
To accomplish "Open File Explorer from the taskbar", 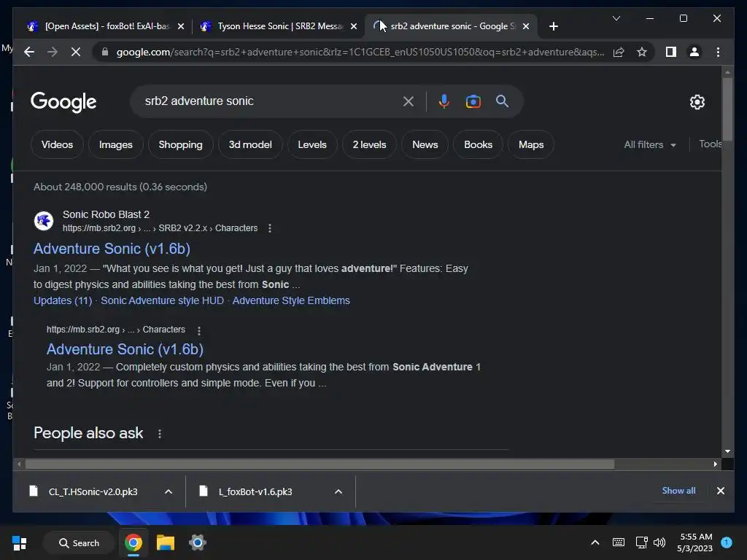I will [x=166, y=542].
